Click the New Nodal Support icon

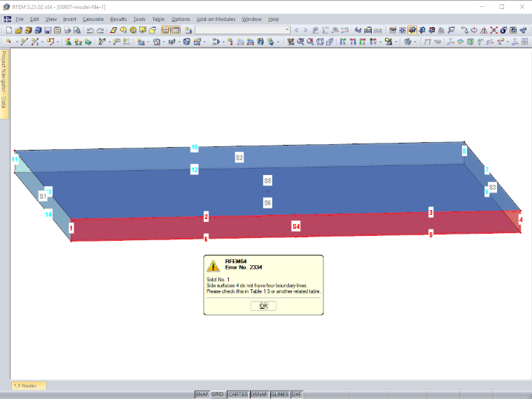tap(68, 41)
